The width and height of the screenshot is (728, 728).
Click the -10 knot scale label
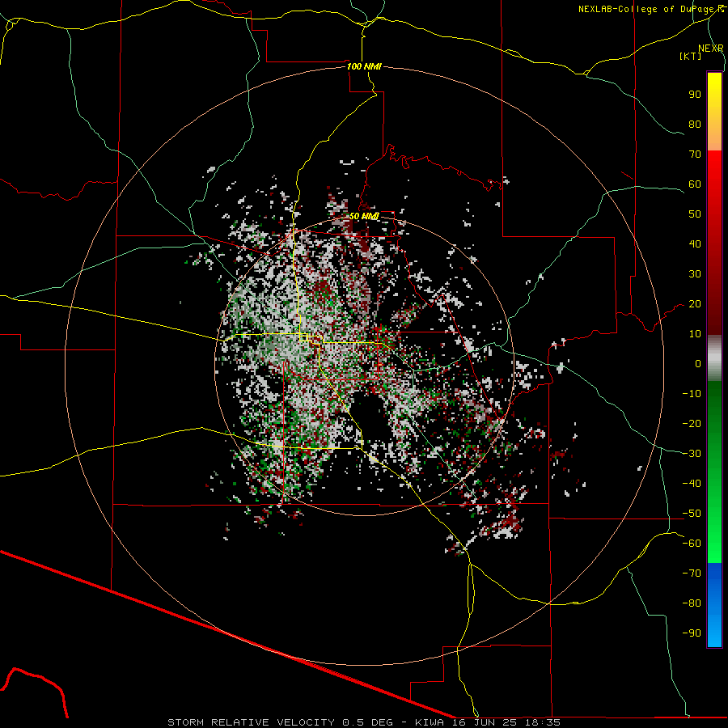coord(692,394)
